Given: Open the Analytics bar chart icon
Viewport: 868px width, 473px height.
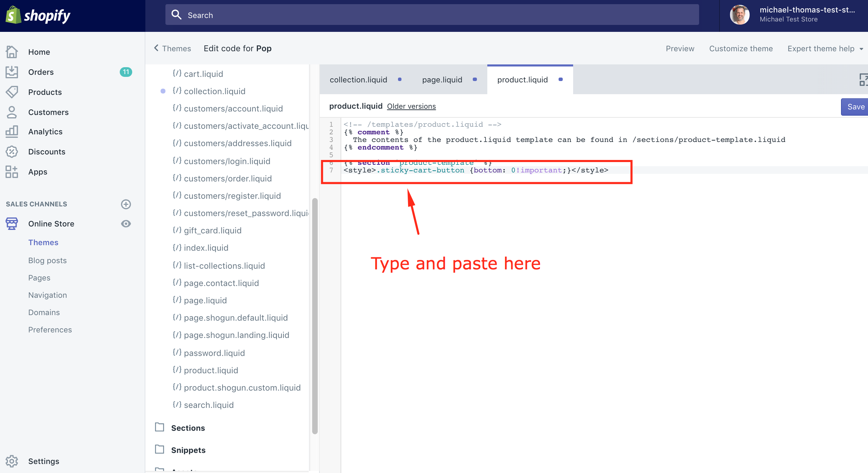Looking at the screenshot, I should pyautogui.click(x=12, y=132).
